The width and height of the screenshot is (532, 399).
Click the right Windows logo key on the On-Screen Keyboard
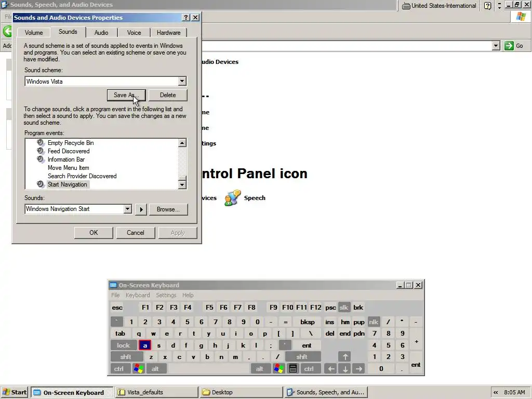coord(278,368)
